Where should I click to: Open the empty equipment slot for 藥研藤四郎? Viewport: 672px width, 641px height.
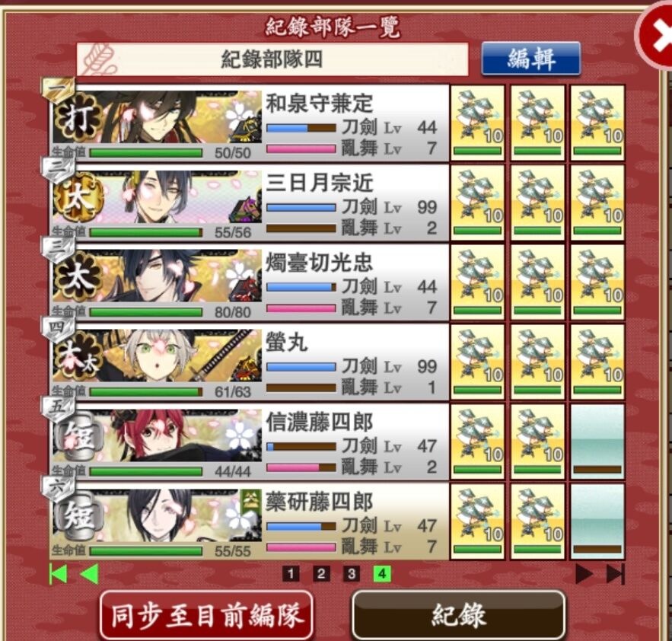tap(597, 521)
